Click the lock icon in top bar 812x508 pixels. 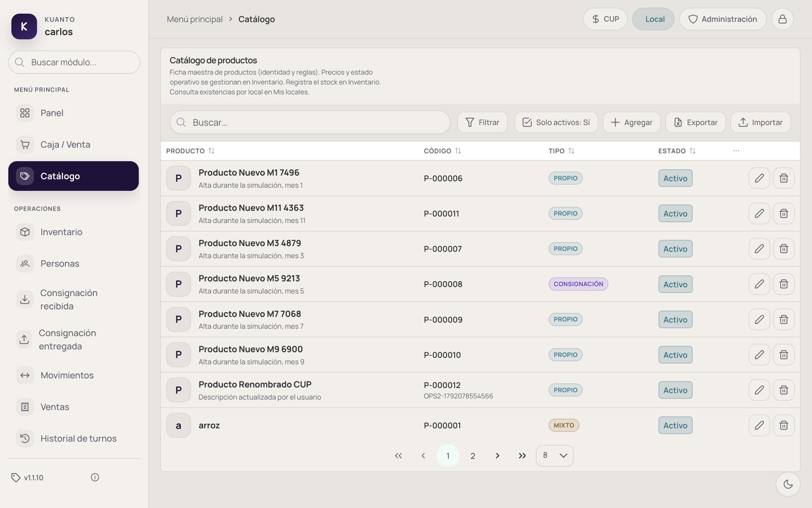pos(783,19)
